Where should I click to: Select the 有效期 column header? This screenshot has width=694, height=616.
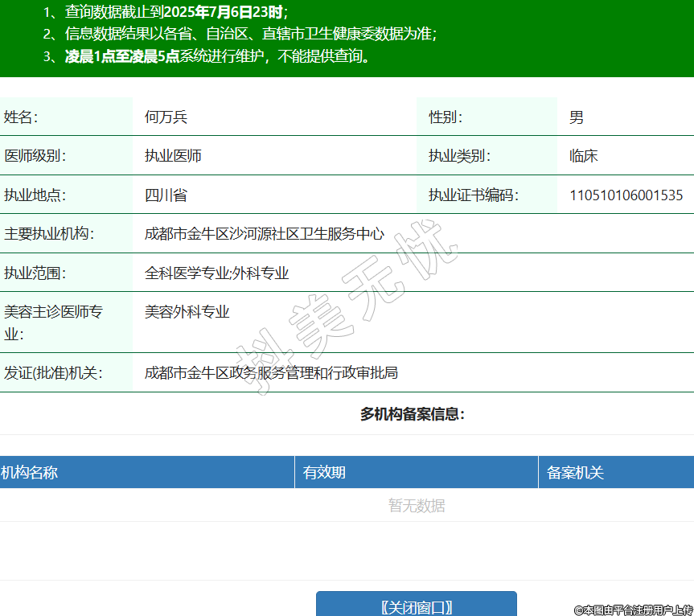point(324,473)
